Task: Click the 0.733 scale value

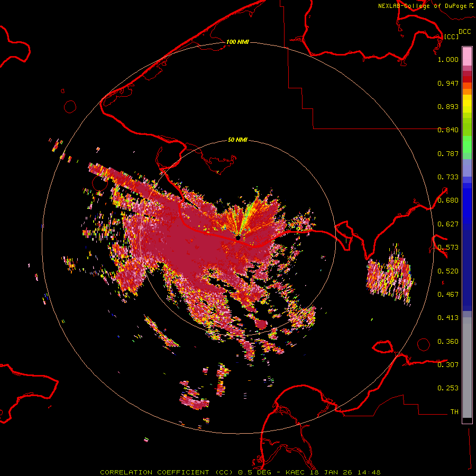Action: coord(448,177)
